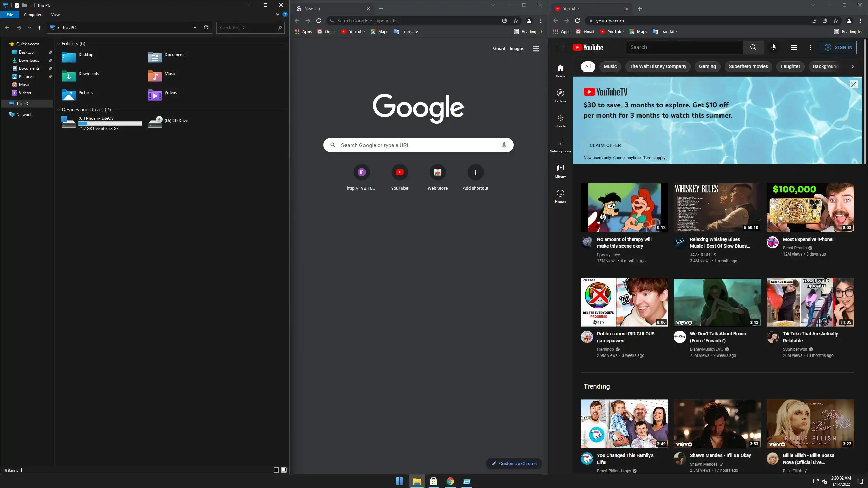Image resolution: width=868 pixels, height=488 pixels.
Task: Click the Most Expensive iPhone video thumbnail
Action: [x=810, y=207]
